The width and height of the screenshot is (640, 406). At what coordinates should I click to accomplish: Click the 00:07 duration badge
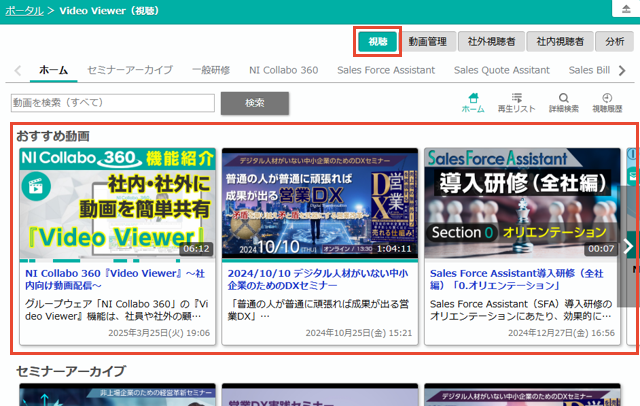pyautogui.click(x=601, y=248)
